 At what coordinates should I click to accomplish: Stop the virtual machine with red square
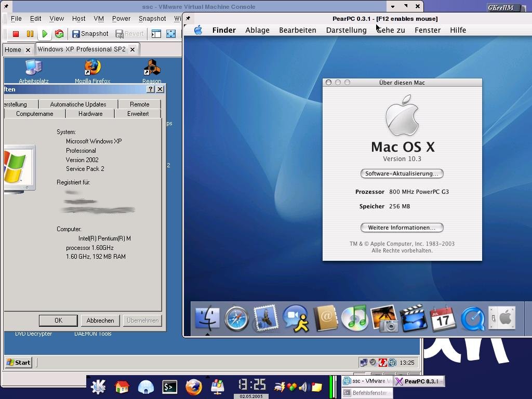pyautogui.click(x=16, y=34)
